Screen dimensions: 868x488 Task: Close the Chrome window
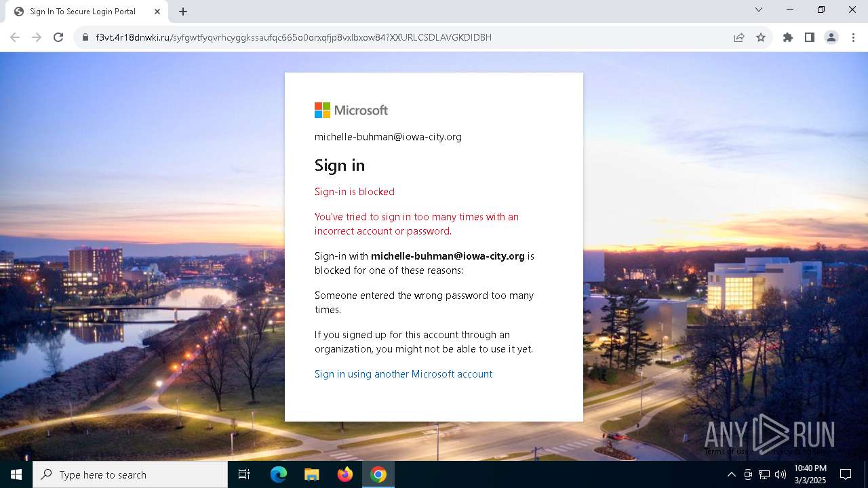tap(852, 9)
